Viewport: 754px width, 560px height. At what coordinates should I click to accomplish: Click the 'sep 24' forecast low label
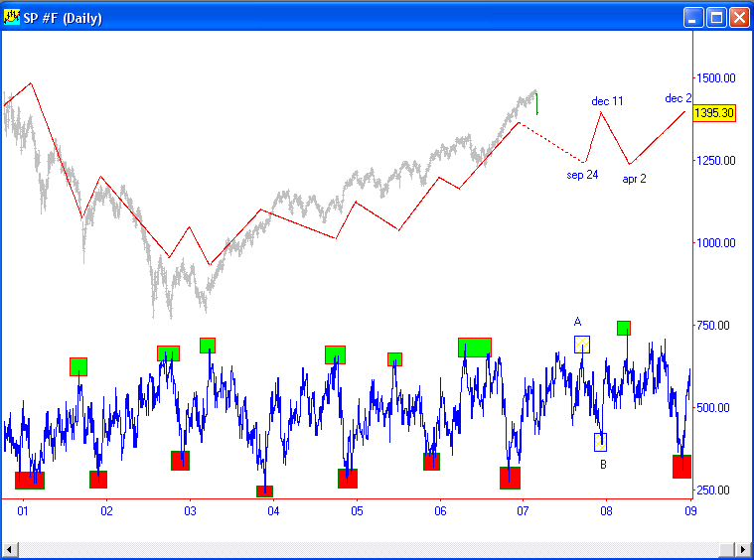point(582,175)
